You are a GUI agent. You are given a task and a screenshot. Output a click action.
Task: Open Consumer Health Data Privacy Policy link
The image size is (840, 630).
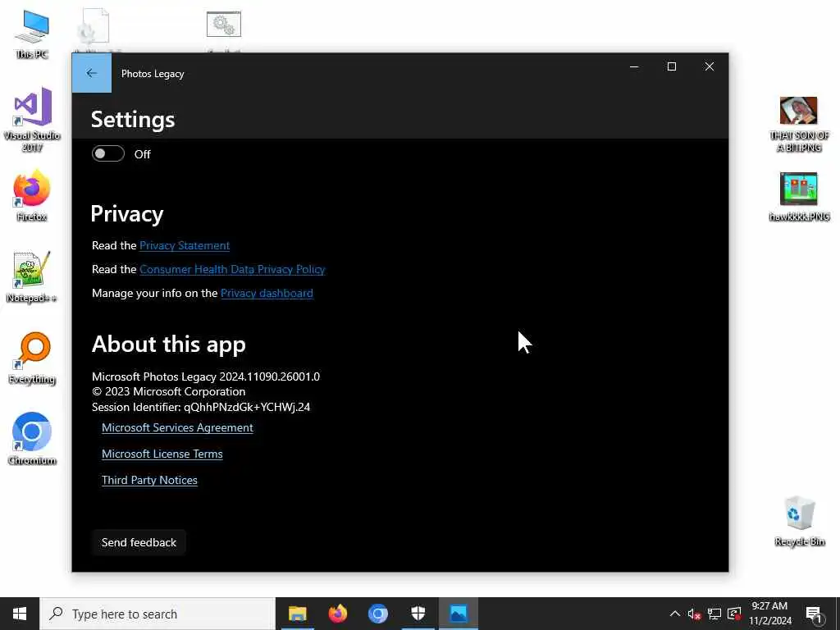(x=232, y=269)
